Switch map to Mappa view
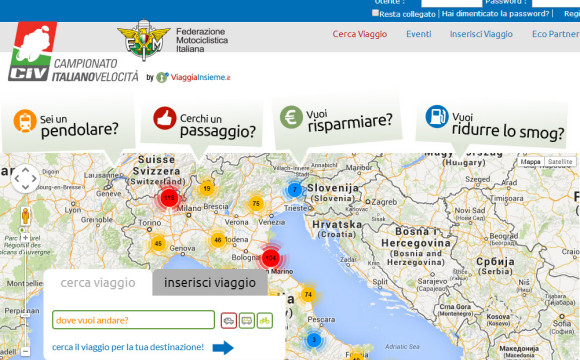The height and width of the screenshot is (360, 580). (530, 162)
